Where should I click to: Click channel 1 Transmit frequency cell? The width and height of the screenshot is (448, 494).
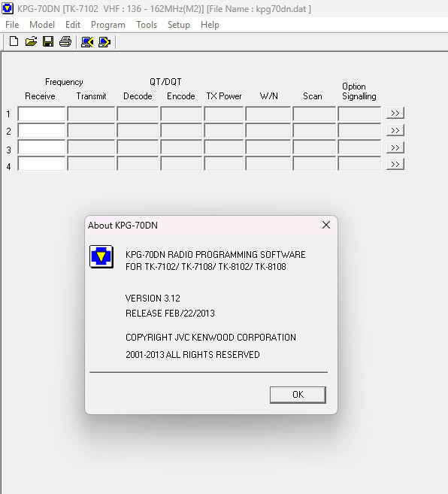[x=91, y=114]
